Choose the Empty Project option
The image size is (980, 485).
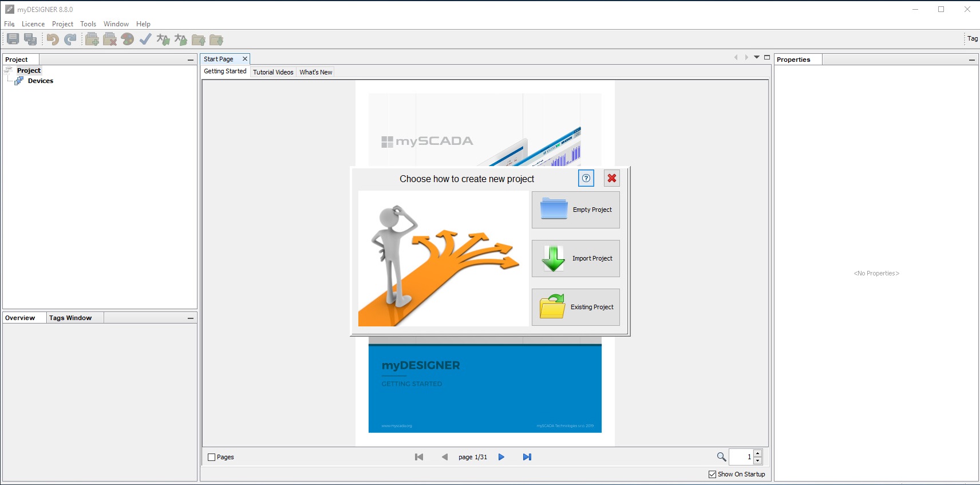pyautogui.click(x=576, y=210)
